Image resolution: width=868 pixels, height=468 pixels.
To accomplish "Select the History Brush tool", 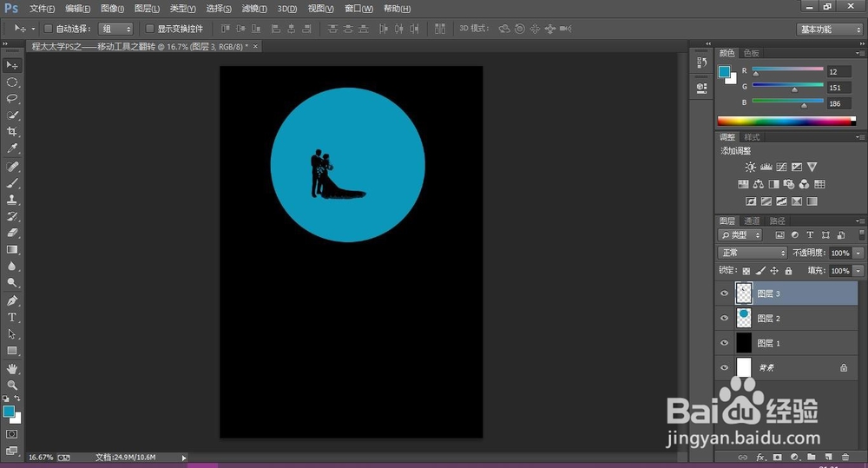I will coord(11,216).
